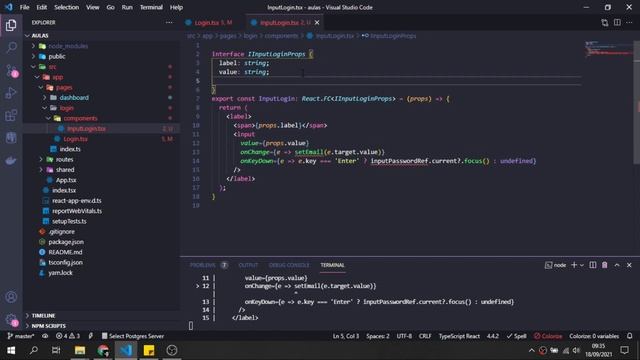The height and width of the screenshot is (360, 640).
Task: Change indentation via Spaces: 2
Action: click(x=378, y=336)
